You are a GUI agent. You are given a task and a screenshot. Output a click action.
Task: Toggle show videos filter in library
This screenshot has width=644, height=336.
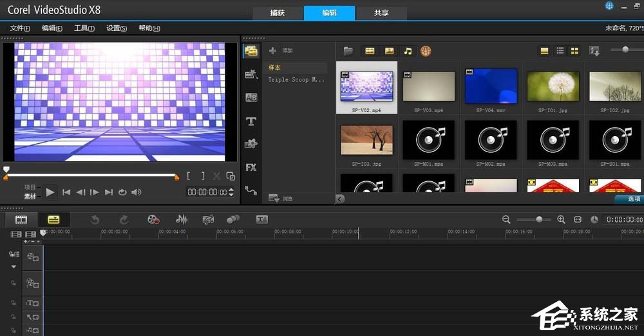[370, 51]
